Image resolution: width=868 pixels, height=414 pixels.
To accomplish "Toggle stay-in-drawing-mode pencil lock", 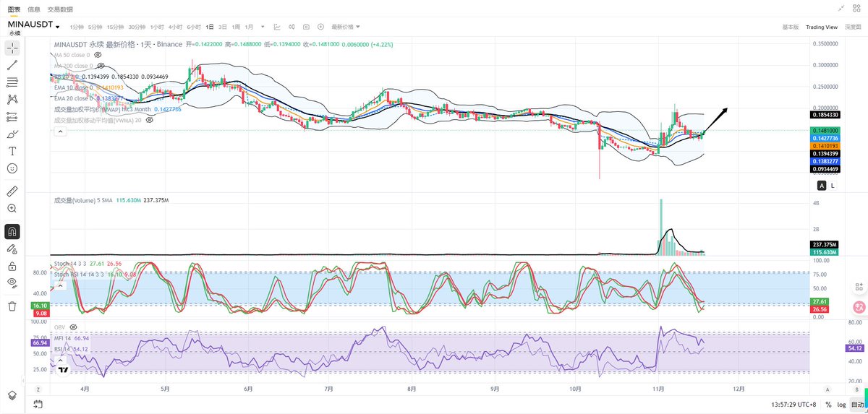I will coord(12,249).
